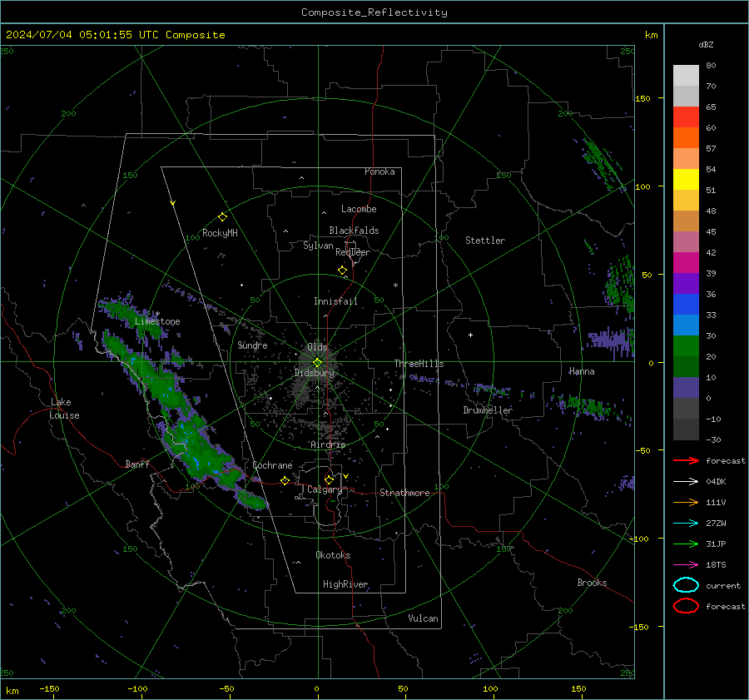Viewport: 749px width, 700px height.
Task: Pick the light gray 80 dBZ swatch
Action: 686,76
